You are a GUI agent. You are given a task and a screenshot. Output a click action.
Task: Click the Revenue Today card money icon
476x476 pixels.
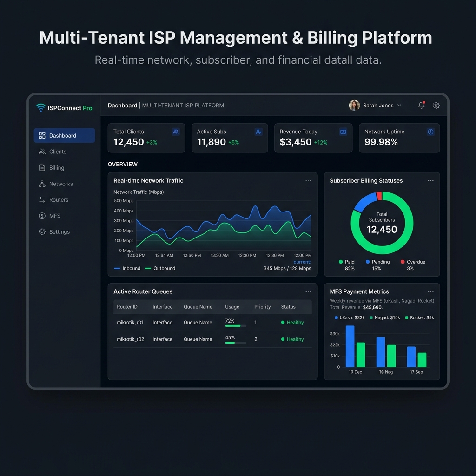(343, 132)
